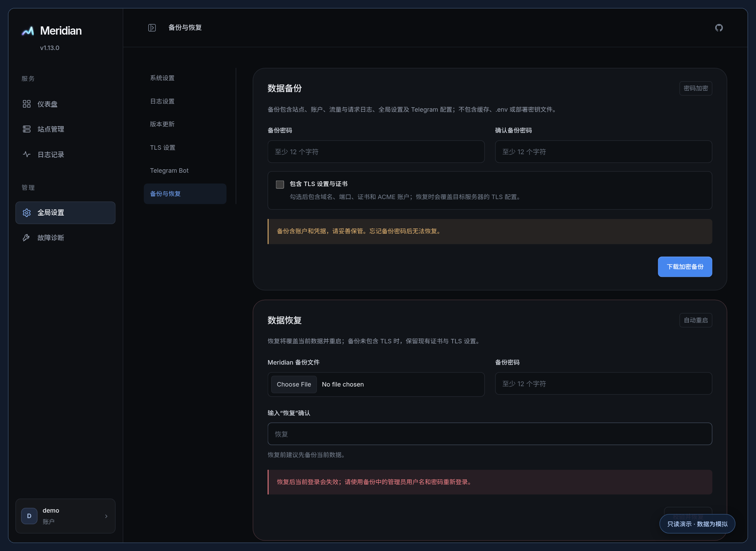Open TLS 设置 tab

tap(185, 148)
